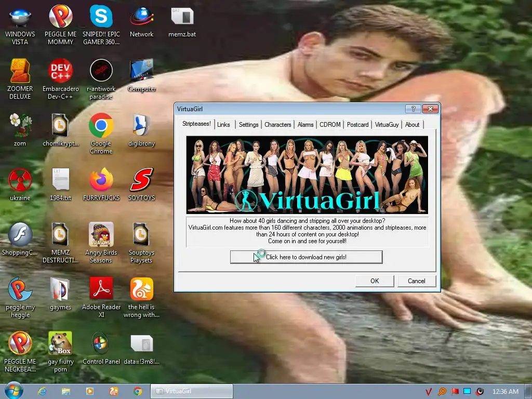Click the VirtuaGirl banner image
Screen dimensions: 532x399
(307, 175)
